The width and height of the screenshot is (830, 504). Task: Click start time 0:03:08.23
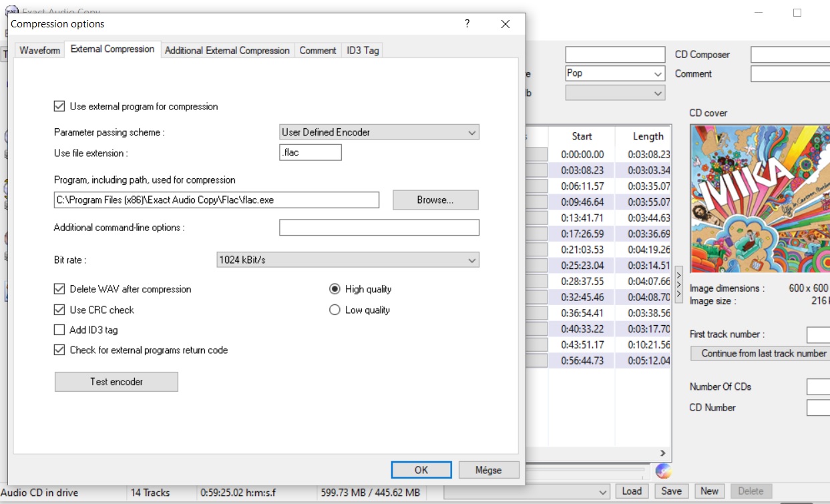[x=582, y=170]
